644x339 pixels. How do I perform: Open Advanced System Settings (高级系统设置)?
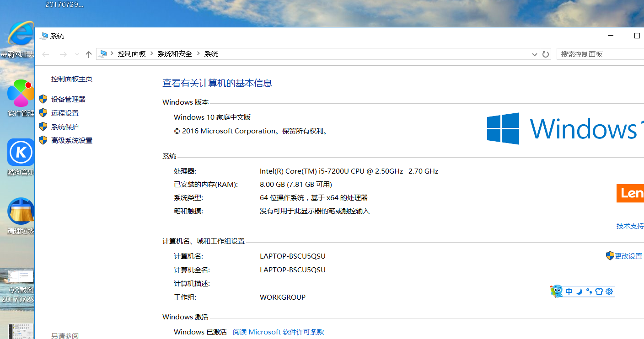click(x=71, y=140)
